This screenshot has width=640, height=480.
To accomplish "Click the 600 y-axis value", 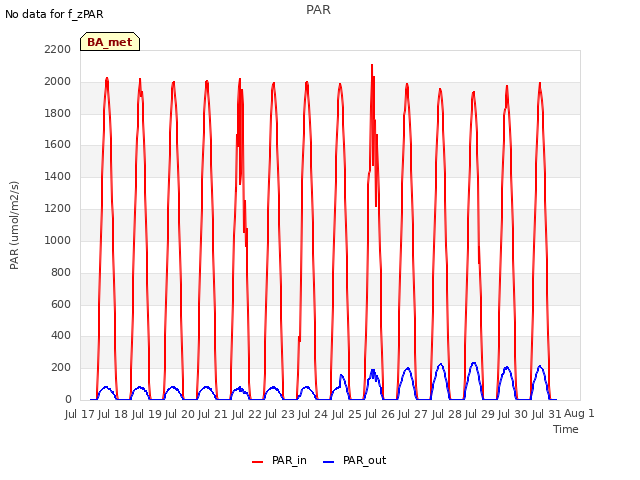I will click(x=61, y=304).
